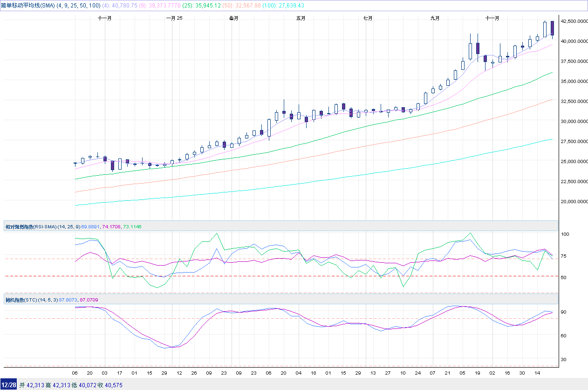
Task: Click the 简单移动平均线(SMA) indicator title
Action: [28, 5]
